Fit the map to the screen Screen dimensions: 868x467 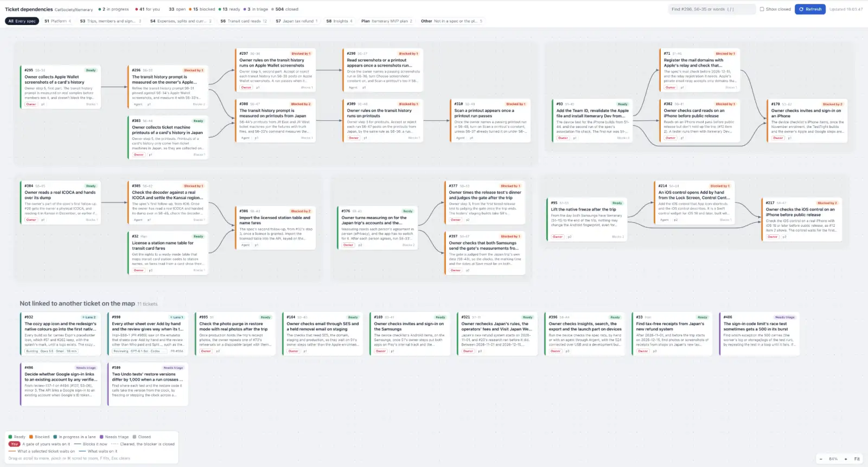[857, 459]
